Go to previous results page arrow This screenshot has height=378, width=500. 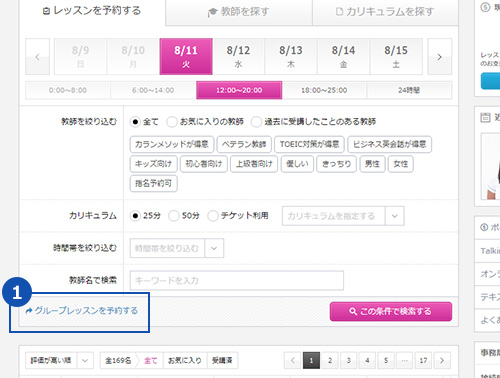(293, 361)
